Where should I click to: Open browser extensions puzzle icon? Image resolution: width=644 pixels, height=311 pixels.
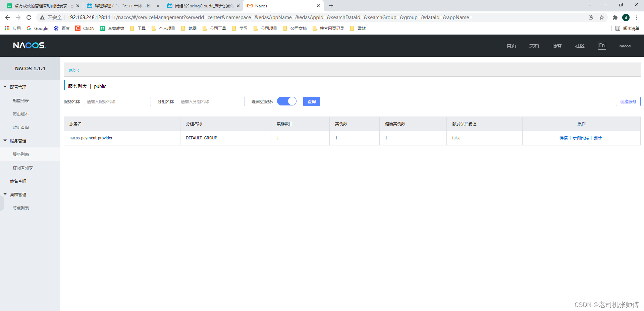point(615,17)
